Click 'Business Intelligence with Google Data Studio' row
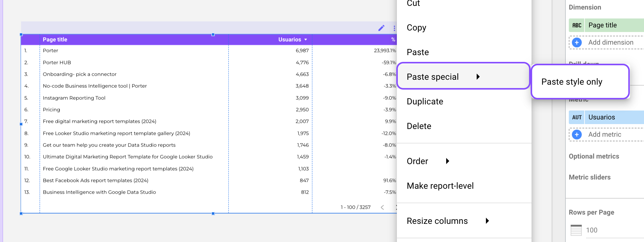644x242 pixels. tap(209, 192)
